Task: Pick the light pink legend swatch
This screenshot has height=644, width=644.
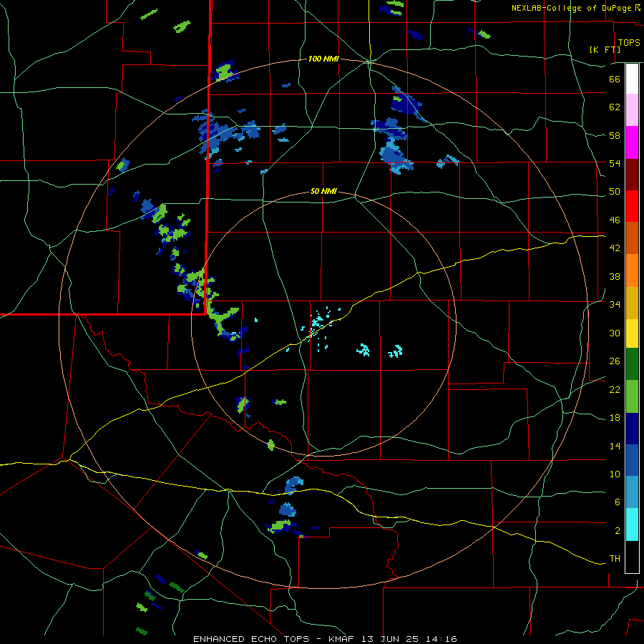Action: 632,109
